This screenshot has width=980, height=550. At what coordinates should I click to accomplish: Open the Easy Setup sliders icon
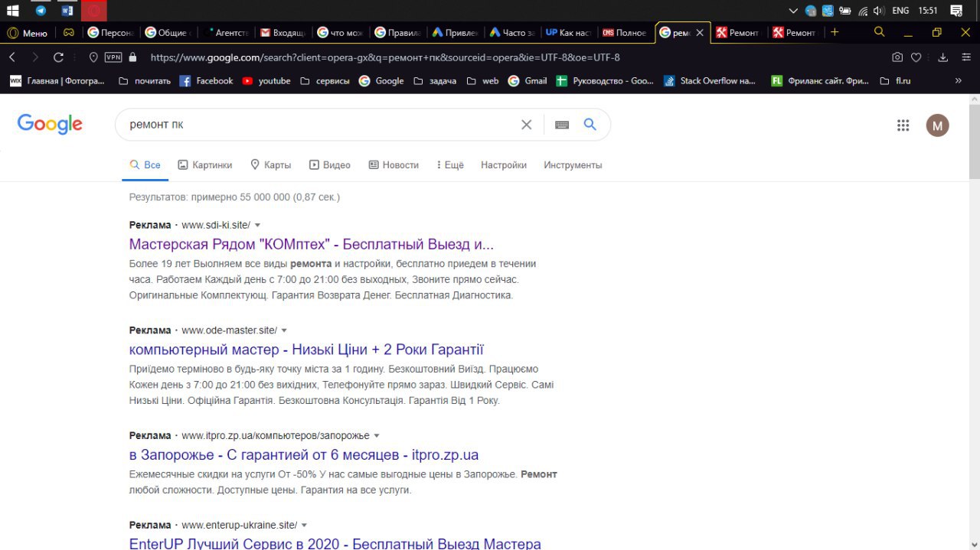[965, 57]
